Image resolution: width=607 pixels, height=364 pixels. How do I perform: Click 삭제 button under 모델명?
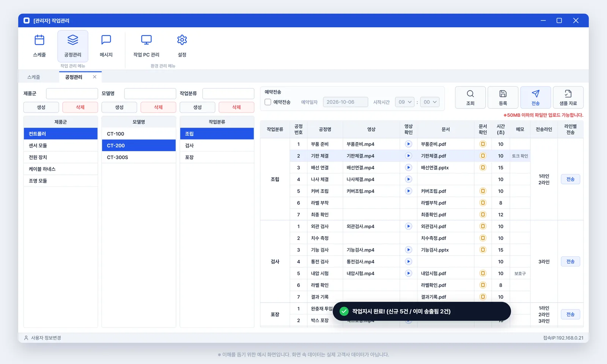pos(158,107)
